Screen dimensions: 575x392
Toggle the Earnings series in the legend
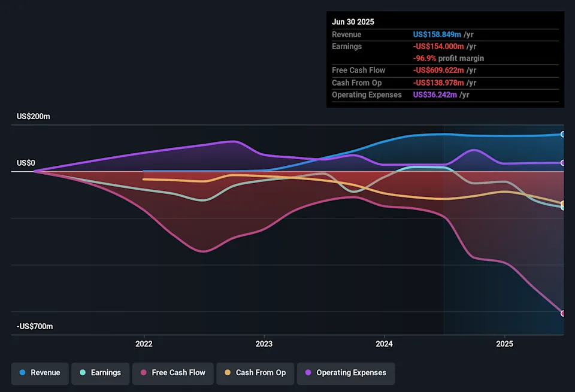point(99,373)
